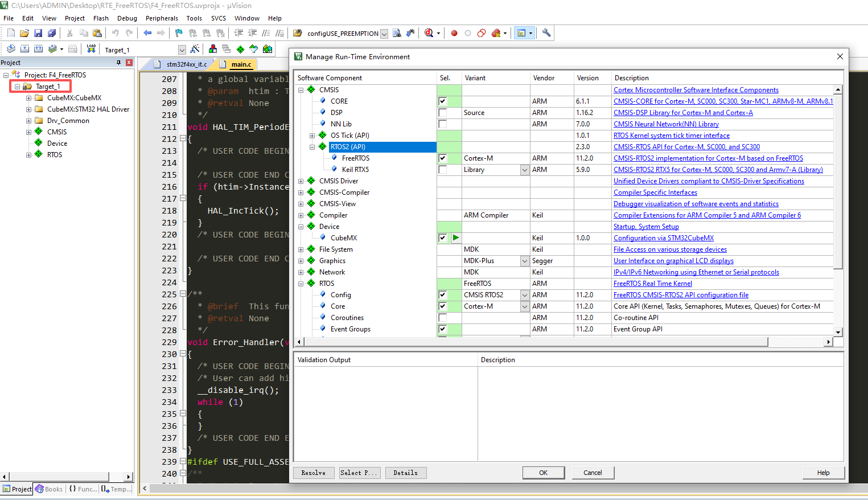This screenshot has width=868, height=500.
Task: Save the current file via floppy icon
Action: 38,33
